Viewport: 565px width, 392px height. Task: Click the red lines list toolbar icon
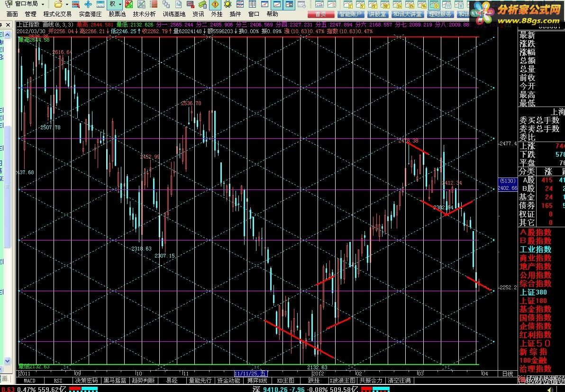[154, 4]
